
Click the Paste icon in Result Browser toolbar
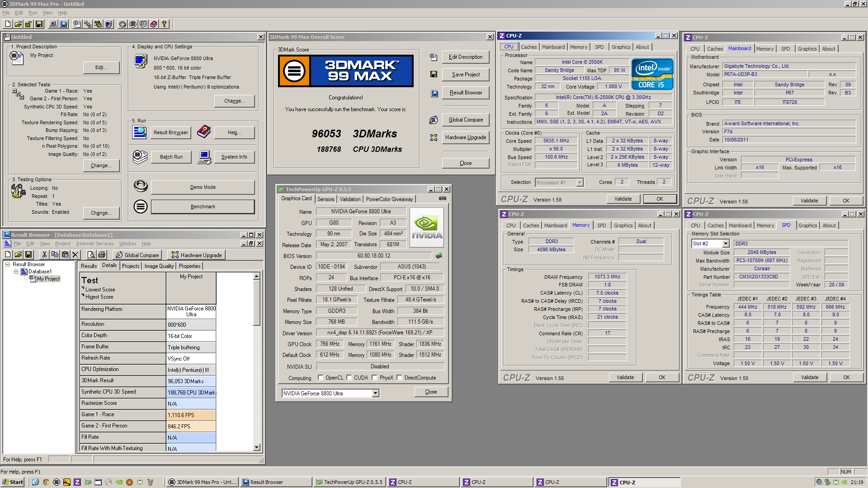[65, 255]
